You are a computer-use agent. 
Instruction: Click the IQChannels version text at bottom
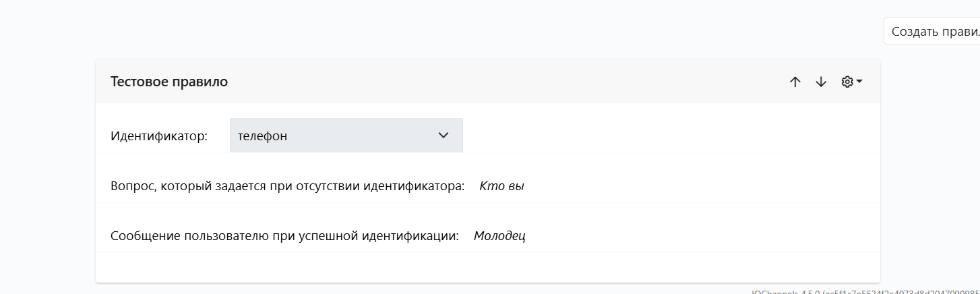tap(865, 292)
